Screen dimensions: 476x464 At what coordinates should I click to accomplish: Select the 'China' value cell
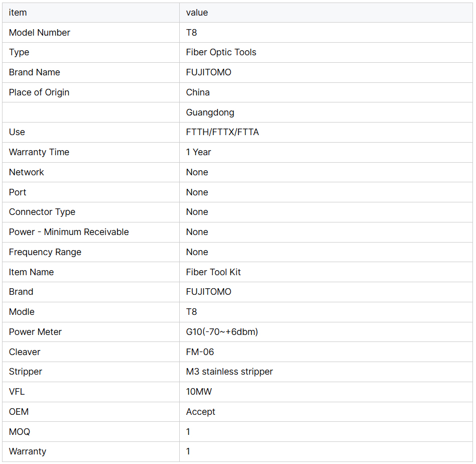198,92
